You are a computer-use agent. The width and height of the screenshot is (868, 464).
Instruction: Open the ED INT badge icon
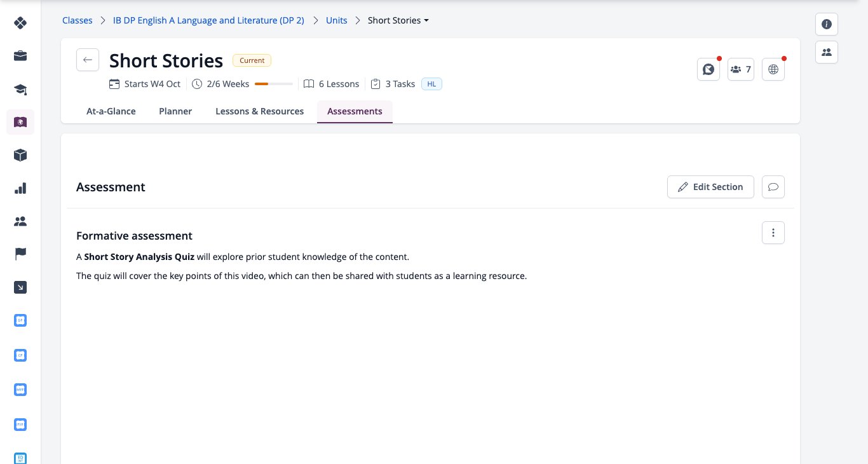point(20,458)
